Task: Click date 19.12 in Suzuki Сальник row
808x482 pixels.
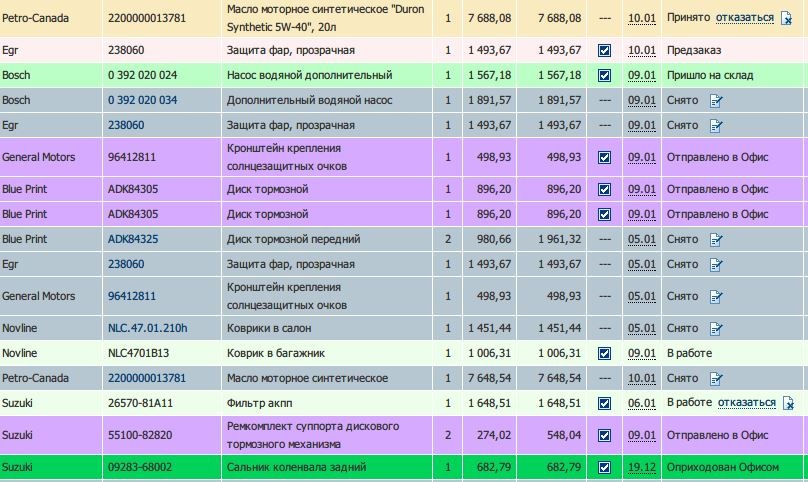Action: (642, 467)
